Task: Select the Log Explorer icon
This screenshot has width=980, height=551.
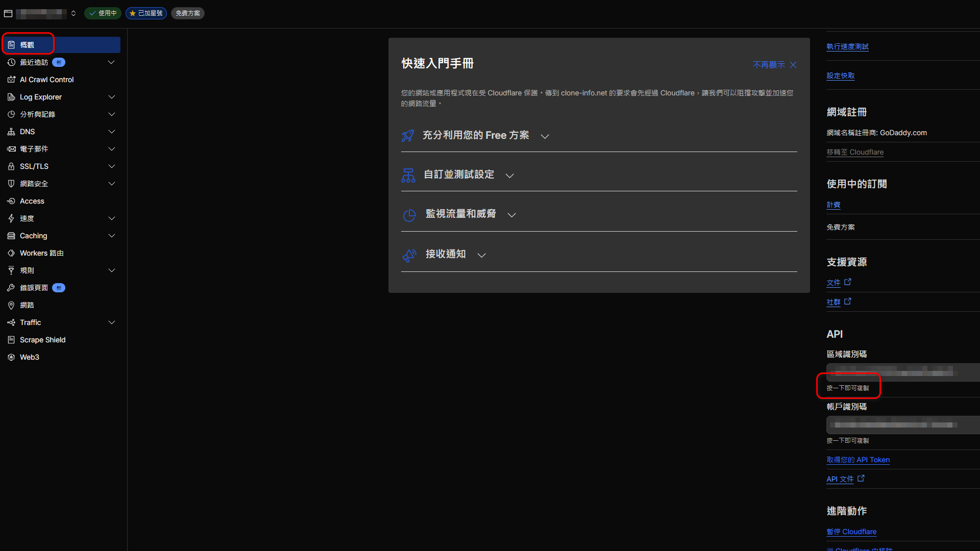Action: tap(11, 97)
